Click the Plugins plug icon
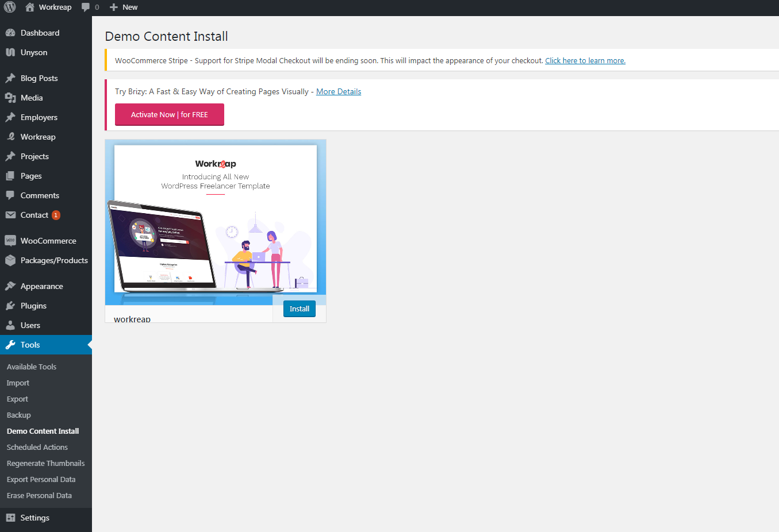 [x=10, y=306]
